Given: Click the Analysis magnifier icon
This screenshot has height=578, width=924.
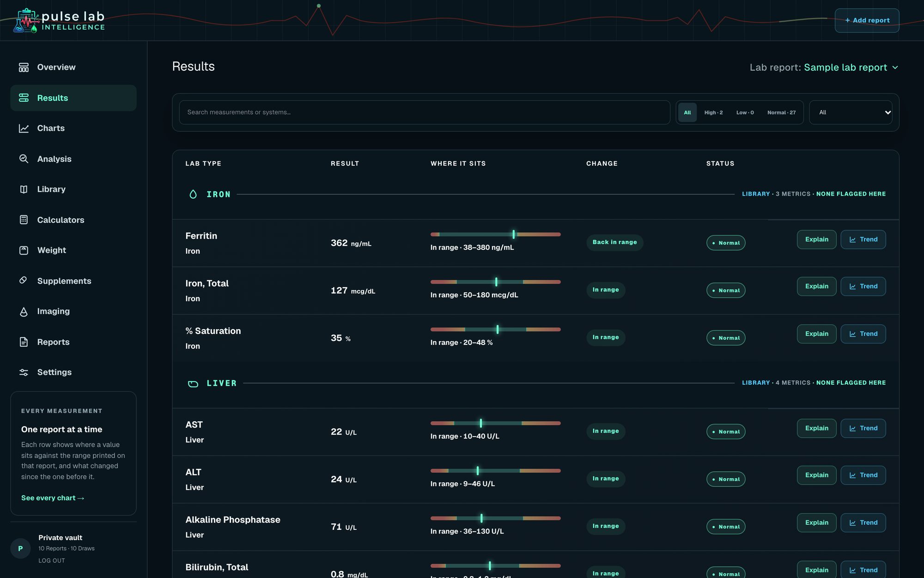Looking at the screenshot, I should pyautogui.click(x=24, y=159).
